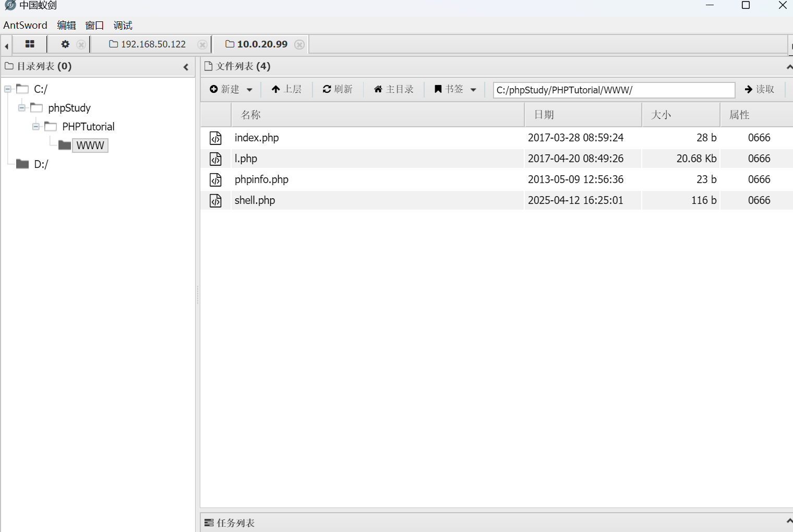
Task: Open the settings gear tab
Action: (x=65, y=44)
